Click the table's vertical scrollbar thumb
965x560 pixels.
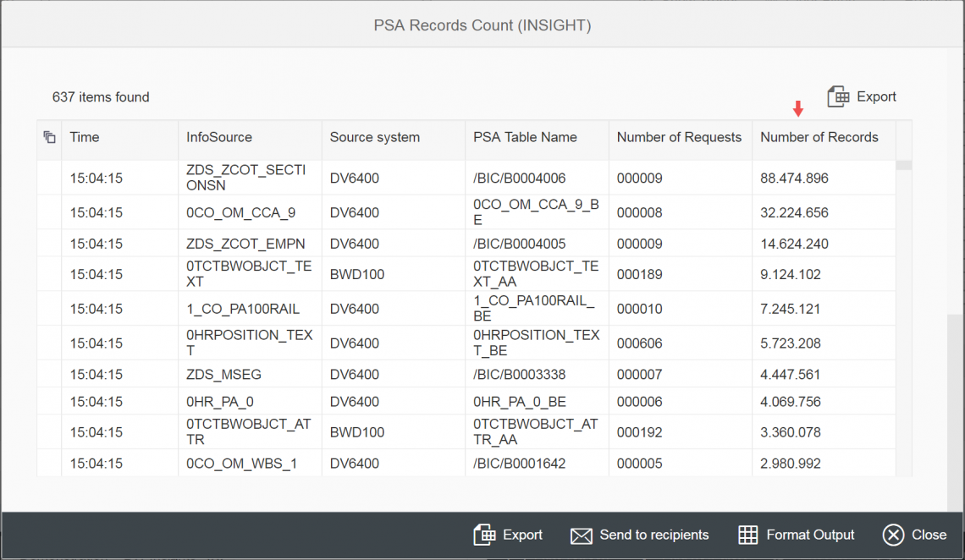coord(904,165)
